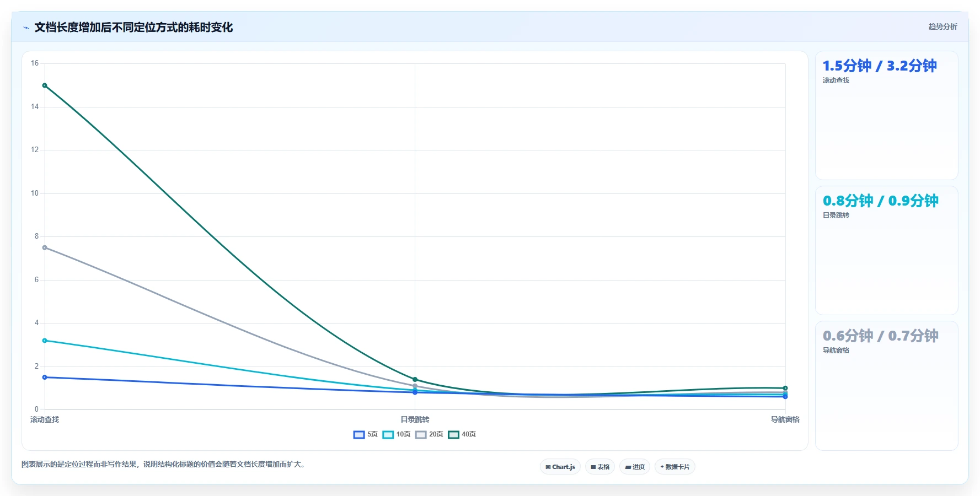Click the y-axis value 8
The height and width of the screenshot is (496, 980).
pos(36,236)
